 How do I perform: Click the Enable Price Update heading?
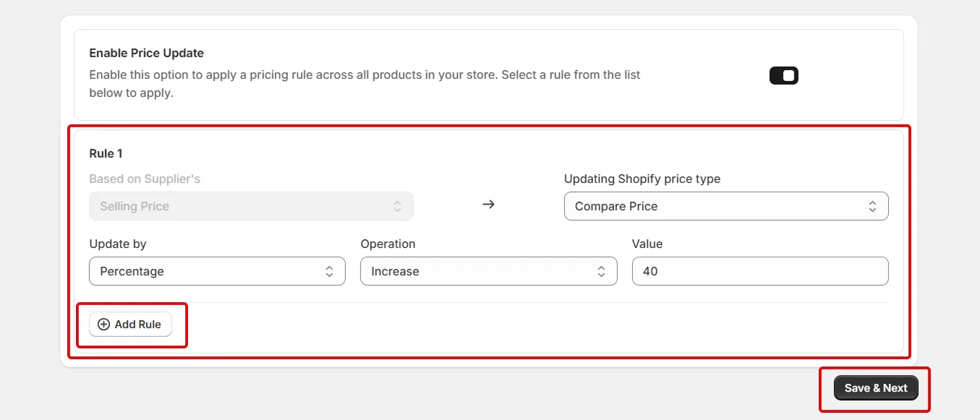(x=147, y=53)
